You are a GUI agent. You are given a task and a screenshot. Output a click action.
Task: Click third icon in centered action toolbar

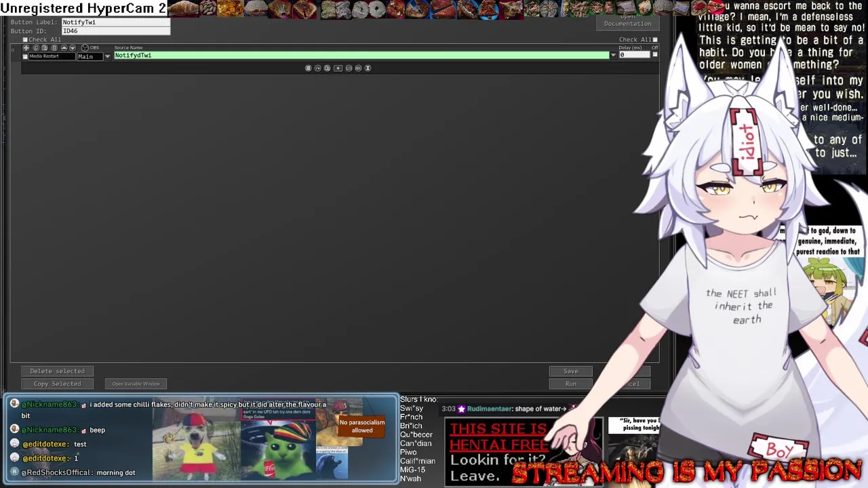click(x=327, y=68)
